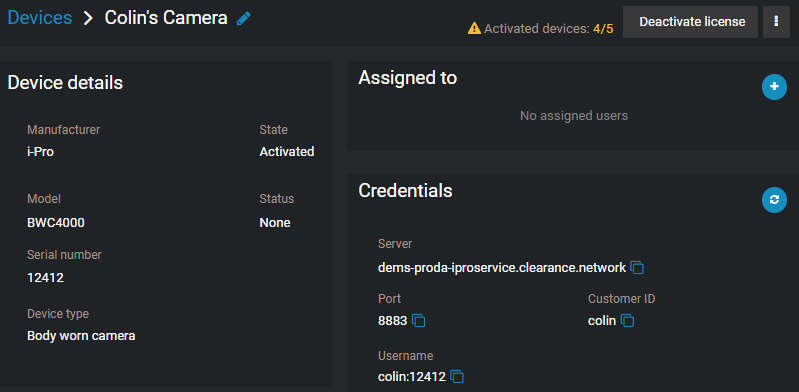Copy the username colin:12412
The image size is (799, 392).
(457, 377)
